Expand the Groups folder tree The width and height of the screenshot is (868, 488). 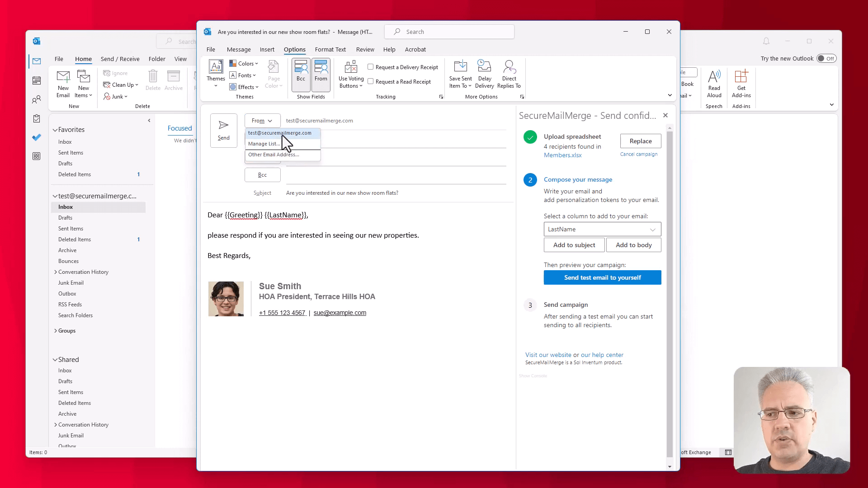(56, 331)
